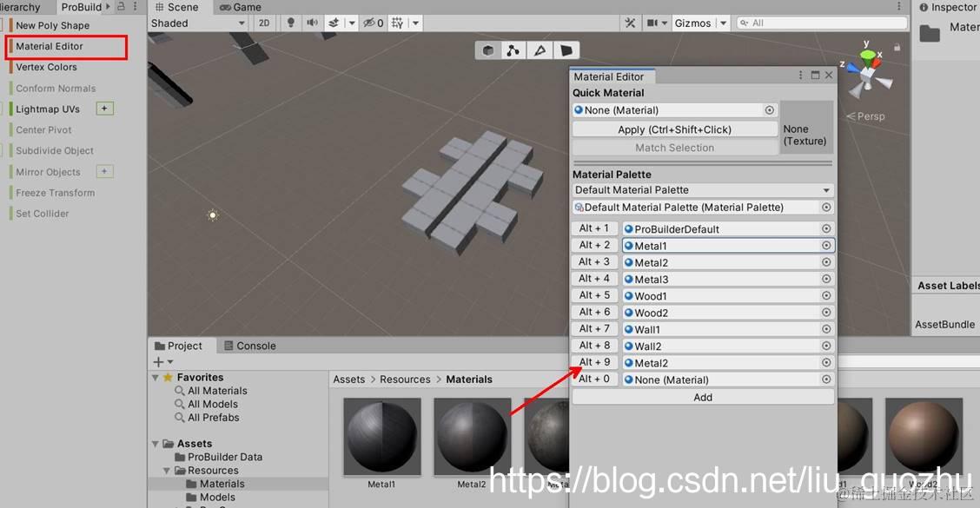The image size is (980, 508).
Task: Open the grid settings dropdown arrow
Action: tap(415, 23)
